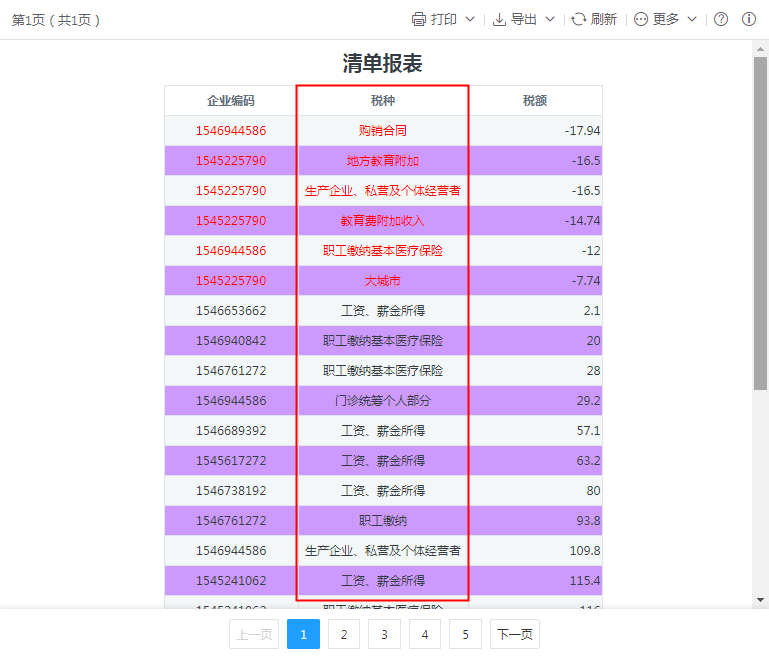
Task: Go to page 3
Action: pyautogui.click(x=384, y=634)
